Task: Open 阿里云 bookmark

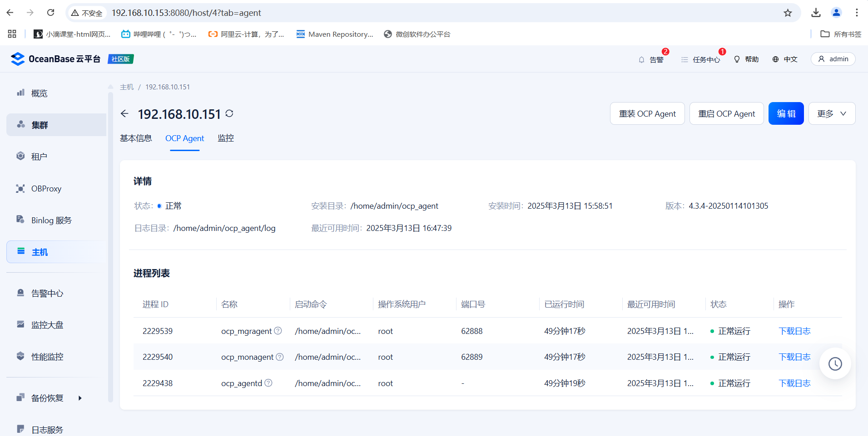Action: 246,34
